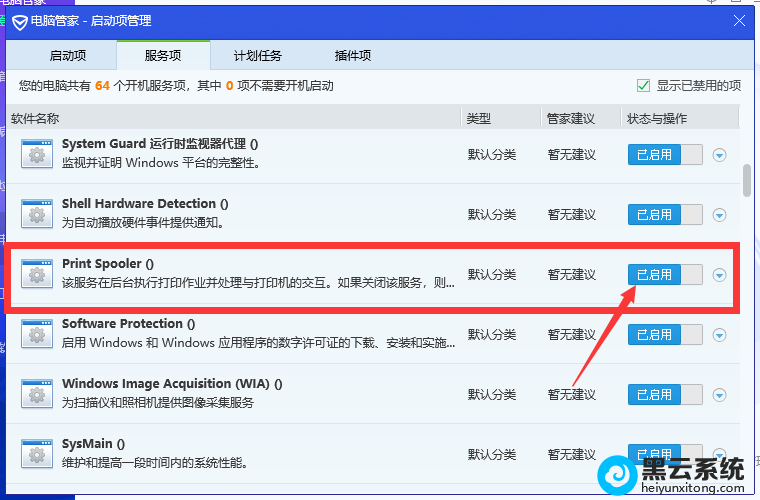Uncheck the 显示已禁用的项 checkbox
The height and width of the screenshot is (500, 760).
point(643,86)
